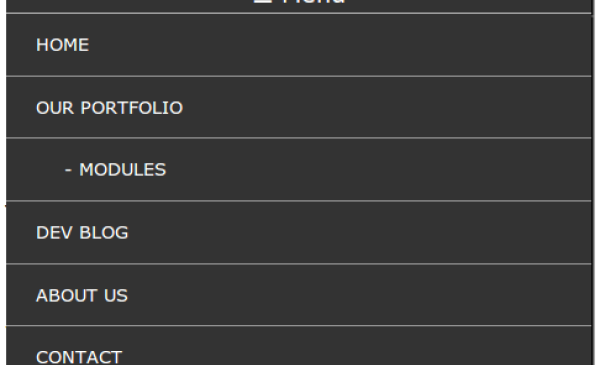Click the word PORTFOLIO
The width and height of the screenshot is (600, 365).
coord(132,108)
